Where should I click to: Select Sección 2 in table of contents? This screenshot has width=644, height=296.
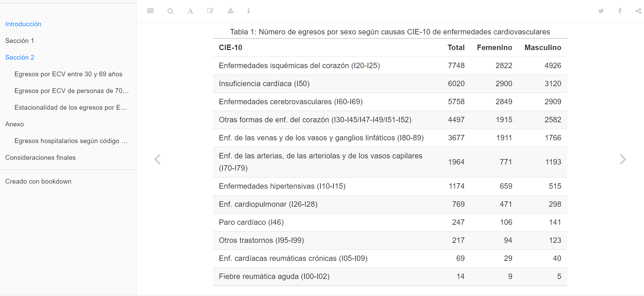click(x=20, y=58)
